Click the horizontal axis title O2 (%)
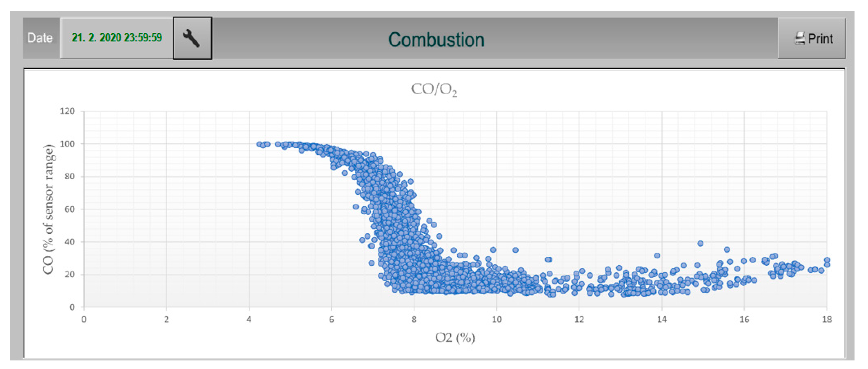The width and height of the screenshot is (868, 369). [x=455, y=337]
